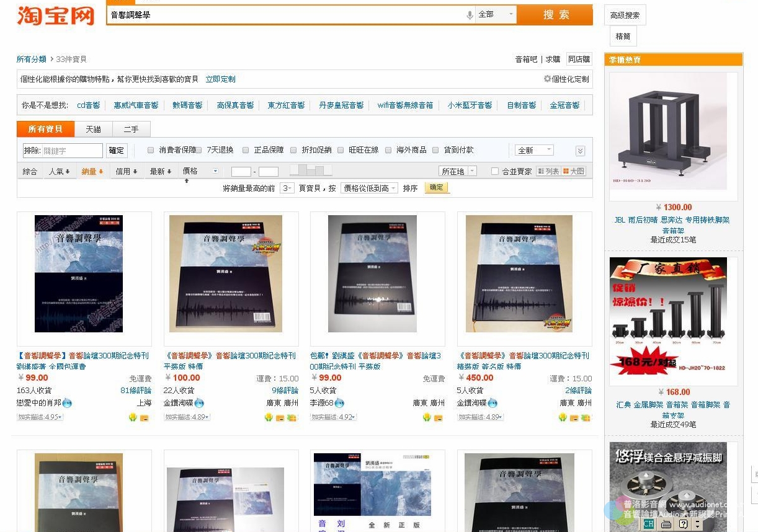This screenshot has height=532, width=758.
Task: Click the IME soft keyboard icon
Action: (x=666, y=525)
